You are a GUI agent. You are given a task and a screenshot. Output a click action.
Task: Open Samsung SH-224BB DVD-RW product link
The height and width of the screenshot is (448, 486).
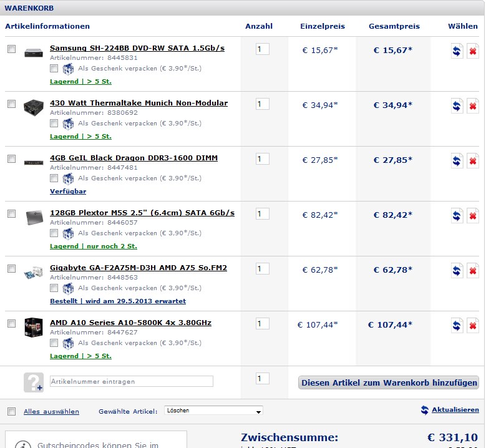coord(137,48)
